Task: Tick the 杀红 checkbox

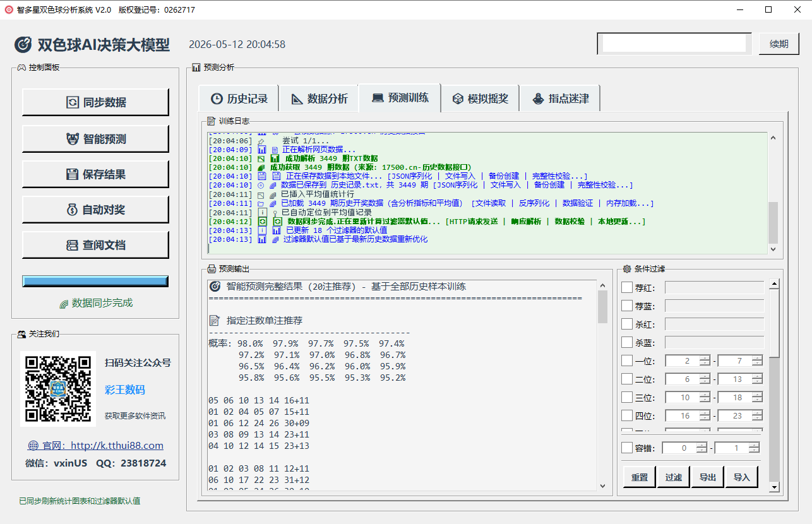Action: point(627,325)
